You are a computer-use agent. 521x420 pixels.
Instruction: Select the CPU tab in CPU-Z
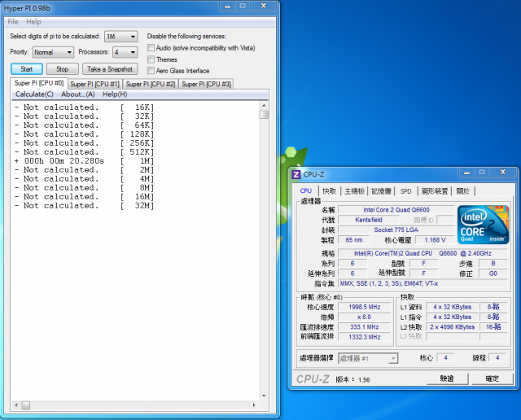tap(306, 190)
